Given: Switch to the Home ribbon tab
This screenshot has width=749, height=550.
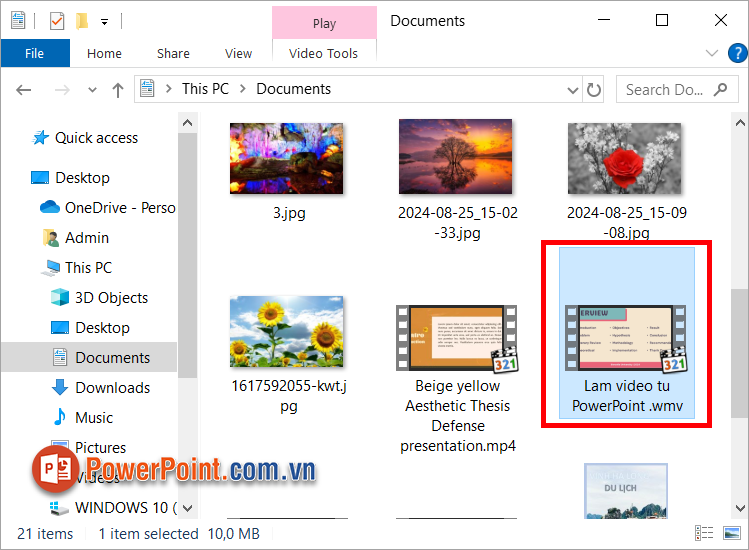Looking at the screenshot, I should click(104, 54).
